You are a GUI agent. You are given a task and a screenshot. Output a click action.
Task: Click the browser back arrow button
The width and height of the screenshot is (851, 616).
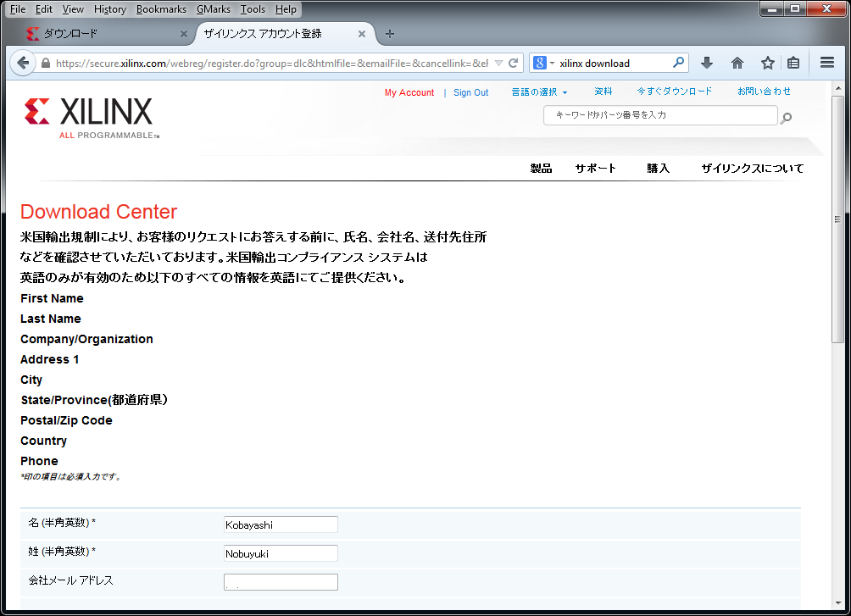[23, 63]
